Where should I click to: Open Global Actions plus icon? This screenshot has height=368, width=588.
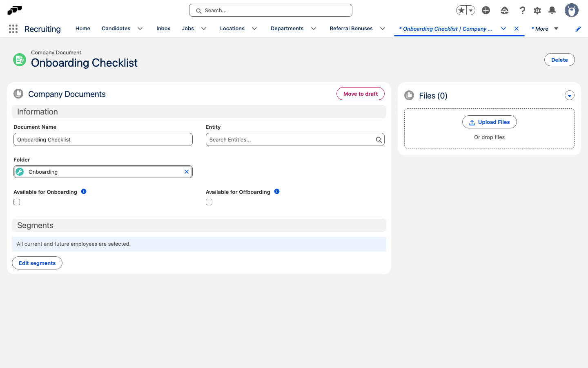(x=486, y=10)
